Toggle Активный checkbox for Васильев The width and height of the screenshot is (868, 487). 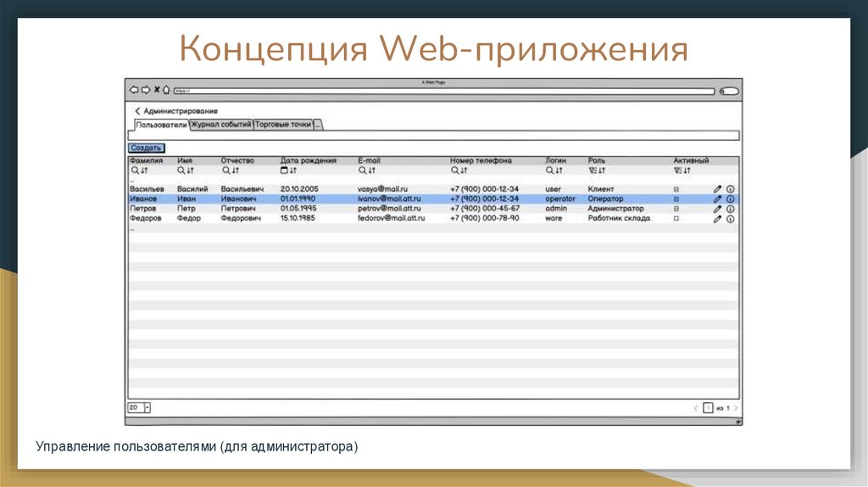(676, 189)
